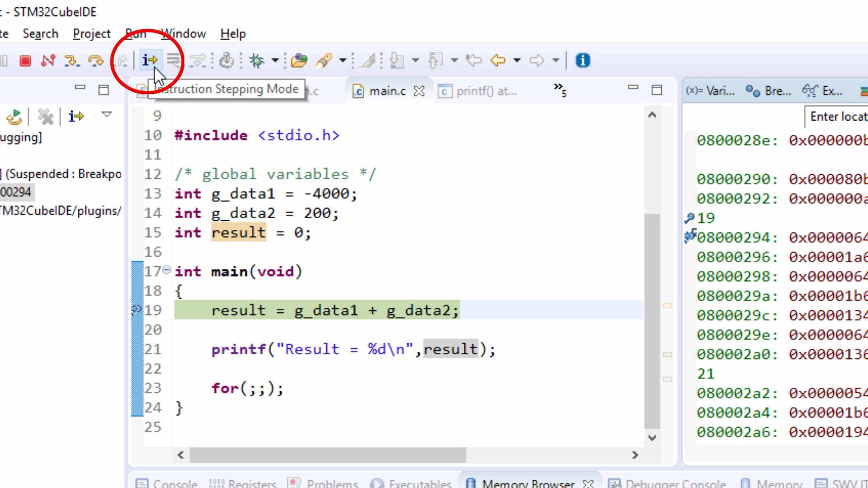
Task: Open the Next Annotation dropdown arrow
Action: pos(415,61)
